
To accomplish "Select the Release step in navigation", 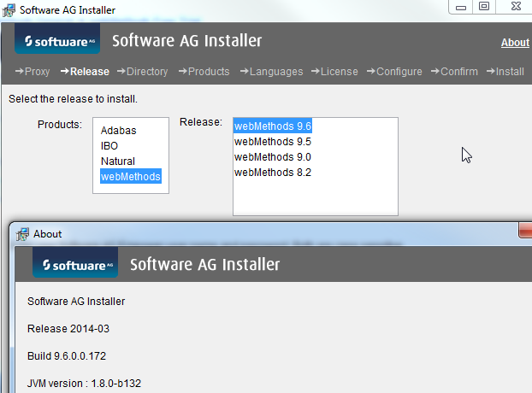I will (85, 72).
